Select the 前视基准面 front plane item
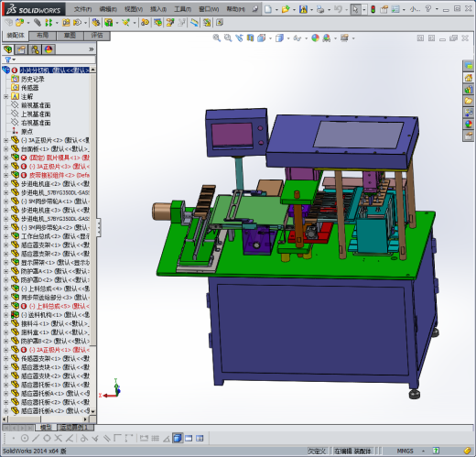Image resolution: width=476 pixels, height=457 pixels. pyautogui.click(x=36, y=105)
